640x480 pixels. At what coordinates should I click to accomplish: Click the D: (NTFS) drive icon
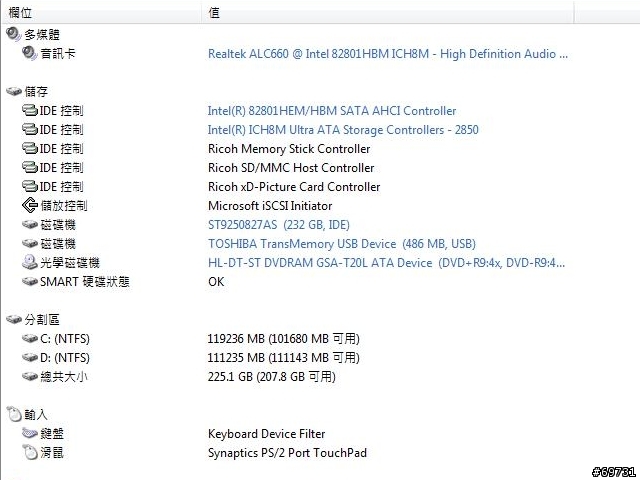[x=30, y=357]
